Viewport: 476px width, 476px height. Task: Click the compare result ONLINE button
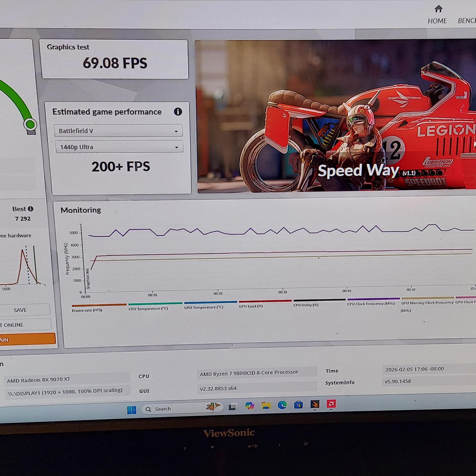[25, 325]
